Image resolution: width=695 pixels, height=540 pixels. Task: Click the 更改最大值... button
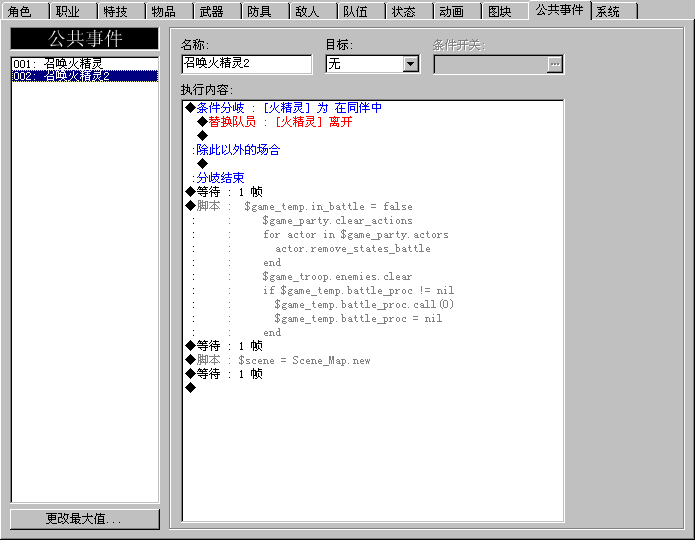pos(84,519)
